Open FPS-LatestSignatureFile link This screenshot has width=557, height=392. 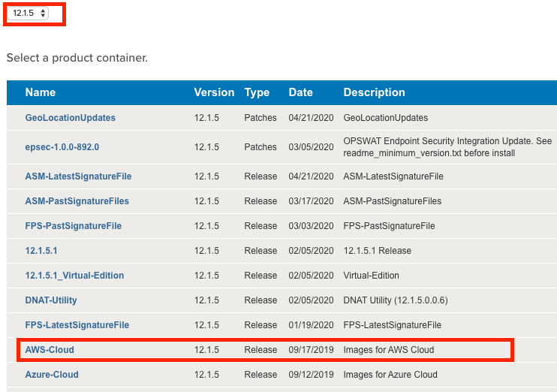click(77, 325)
